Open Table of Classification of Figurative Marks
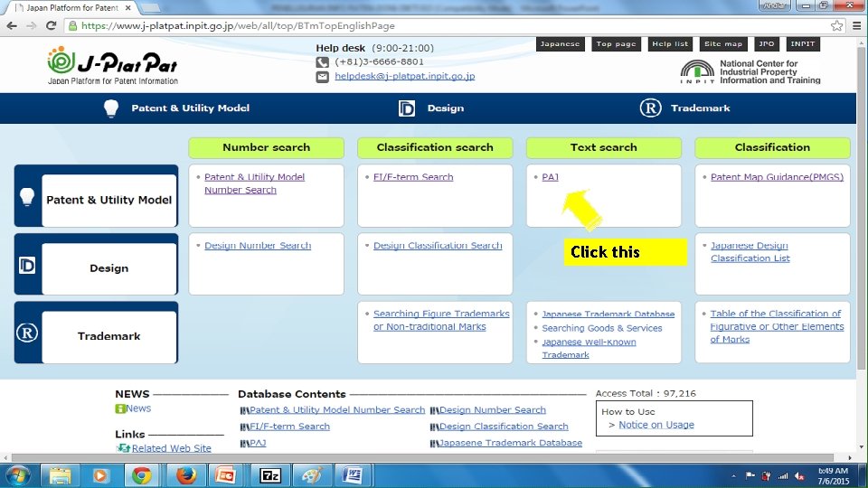The image size is (868, 488). (x=777, y=326)
